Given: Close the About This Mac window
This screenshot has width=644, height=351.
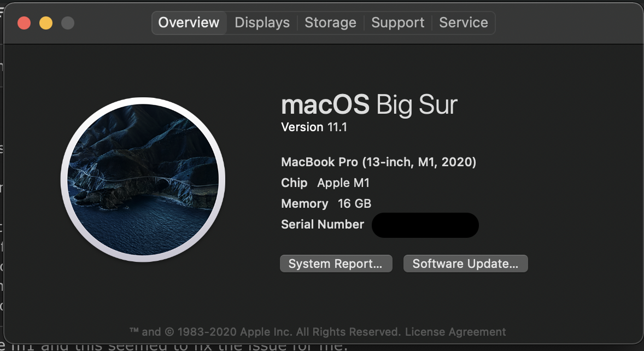Looking at the screenshot, I should coord(24,23).
